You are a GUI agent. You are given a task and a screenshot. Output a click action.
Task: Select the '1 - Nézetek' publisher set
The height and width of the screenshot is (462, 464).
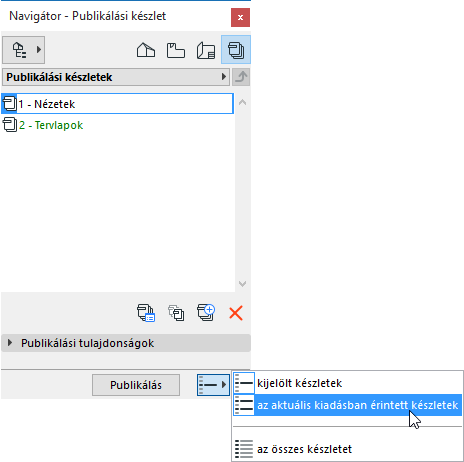117,104
